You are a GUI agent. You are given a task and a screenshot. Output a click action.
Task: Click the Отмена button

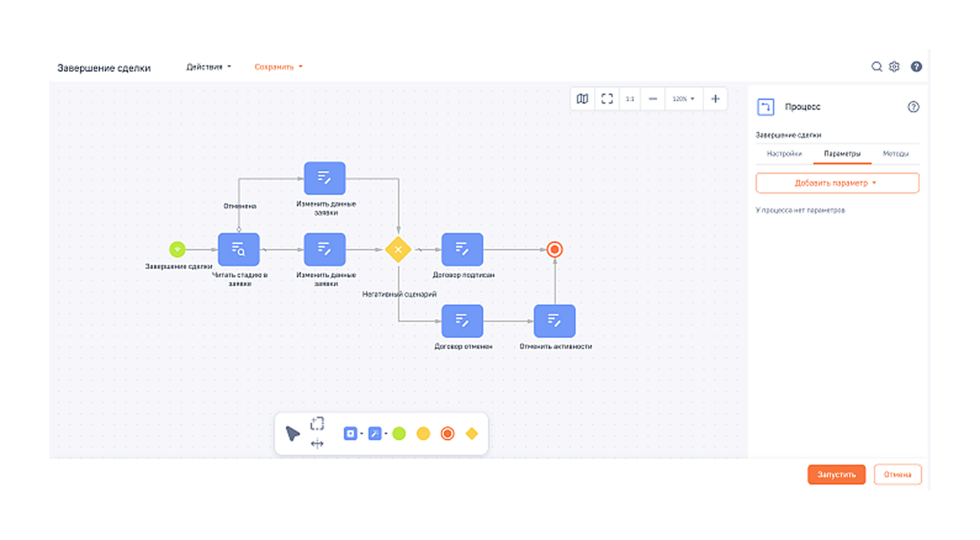pyautogui.click(x=897, y=475)
